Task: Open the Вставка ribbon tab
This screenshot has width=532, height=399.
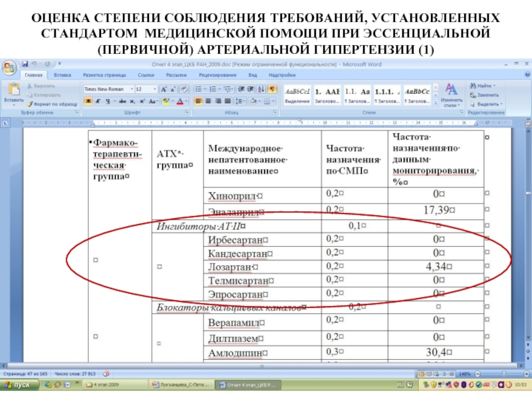Action: pyautogui.click(x=63, y=75)
